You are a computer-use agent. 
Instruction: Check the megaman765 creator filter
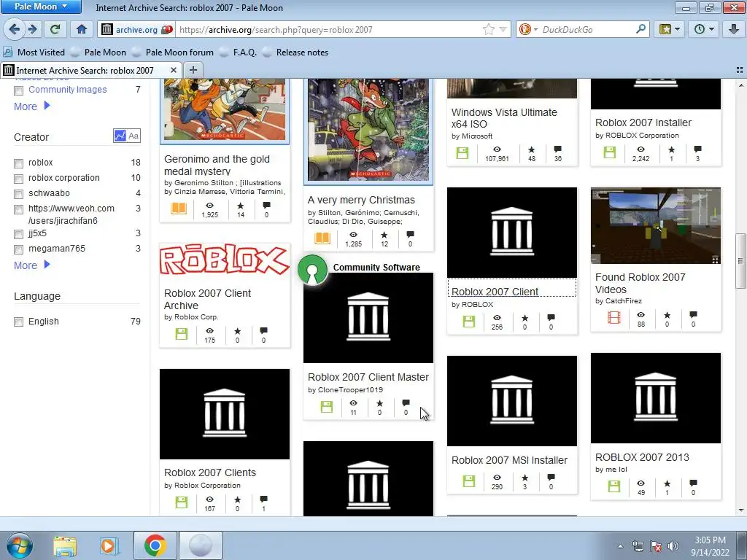[18, 249]
